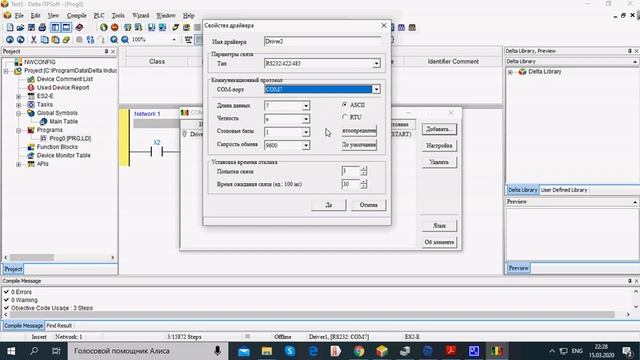Expand the ES2-E tree node
This screenshot has width=640, height=360.
coord(18,96)
